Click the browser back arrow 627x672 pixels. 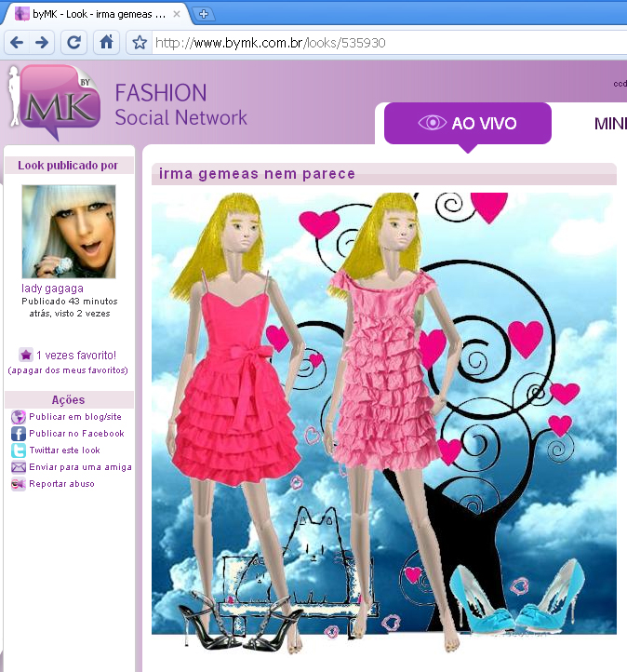tap(16, 43)
